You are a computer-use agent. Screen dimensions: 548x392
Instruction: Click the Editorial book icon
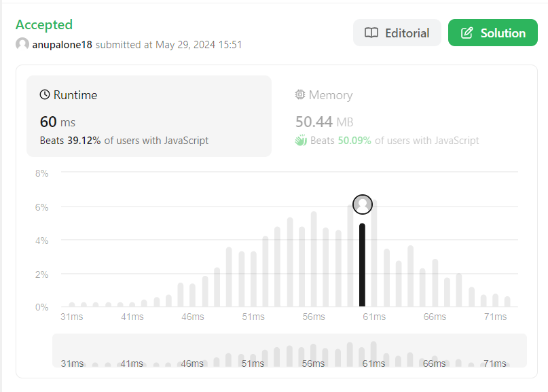coord(371,33)
